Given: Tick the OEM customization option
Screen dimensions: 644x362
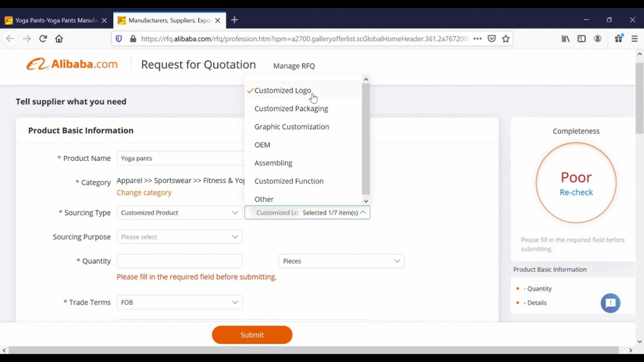Looking at the screenshot, I should point(262,145).
